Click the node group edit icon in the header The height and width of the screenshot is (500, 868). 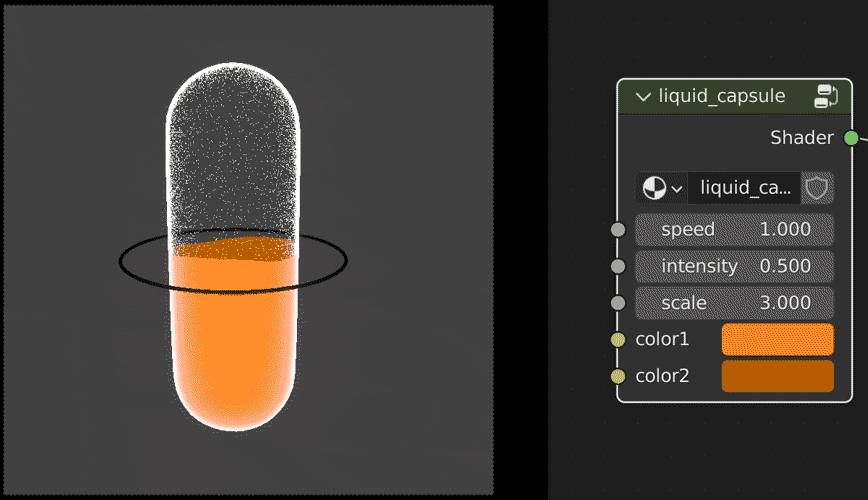[x=826, y=96]
